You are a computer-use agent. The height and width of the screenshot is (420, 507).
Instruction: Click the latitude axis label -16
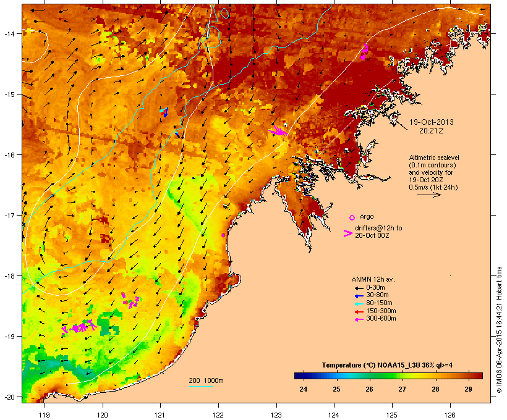[x=9, y=155]
